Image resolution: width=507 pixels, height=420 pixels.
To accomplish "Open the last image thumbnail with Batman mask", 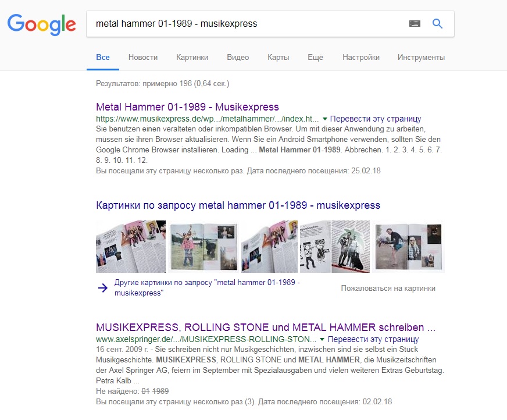I will pyautogui.click(x=408, y=247).
